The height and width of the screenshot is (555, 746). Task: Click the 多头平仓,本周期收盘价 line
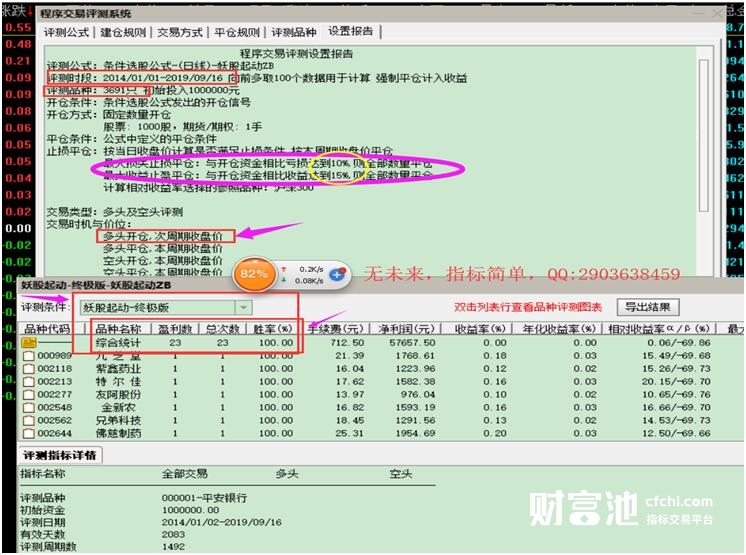(163, 248)
